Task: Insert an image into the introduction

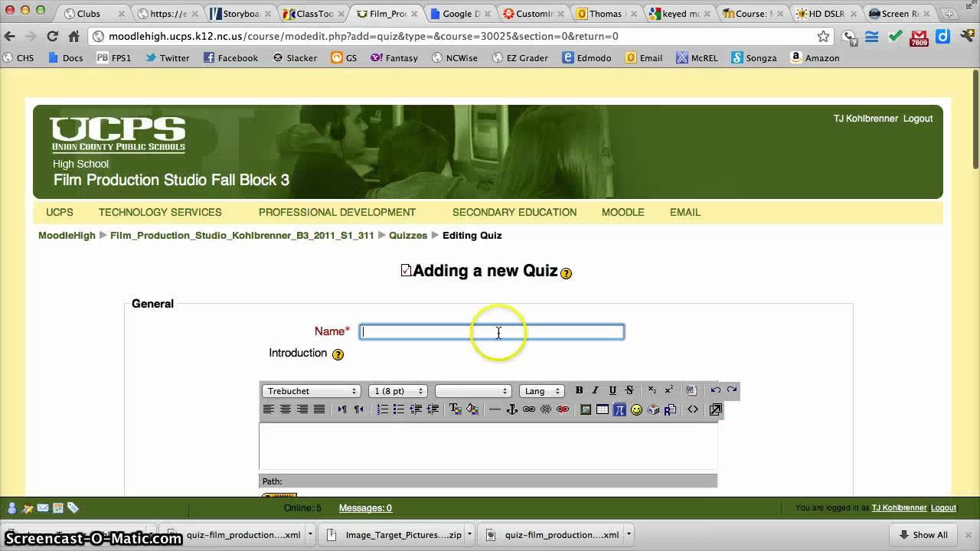Action: pyautogui.click(x=586, y=409)
